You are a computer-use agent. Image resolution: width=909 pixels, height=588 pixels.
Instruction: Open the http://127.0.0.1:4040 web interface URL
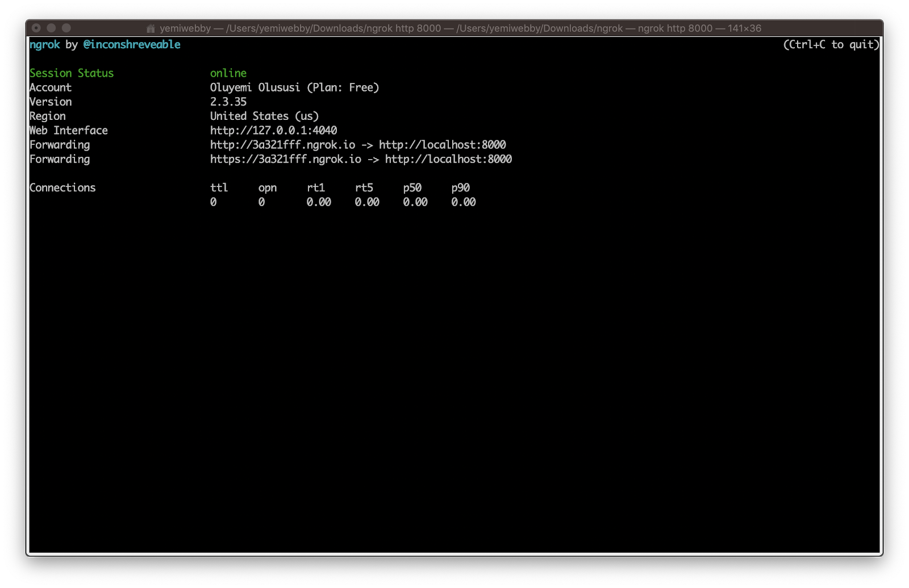click(273, 130)
